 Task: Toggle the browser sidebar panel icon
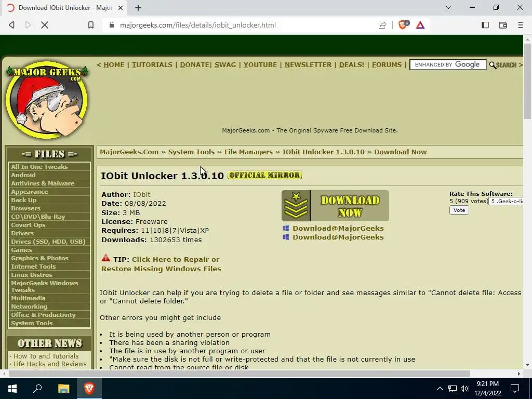click(485, 25)
